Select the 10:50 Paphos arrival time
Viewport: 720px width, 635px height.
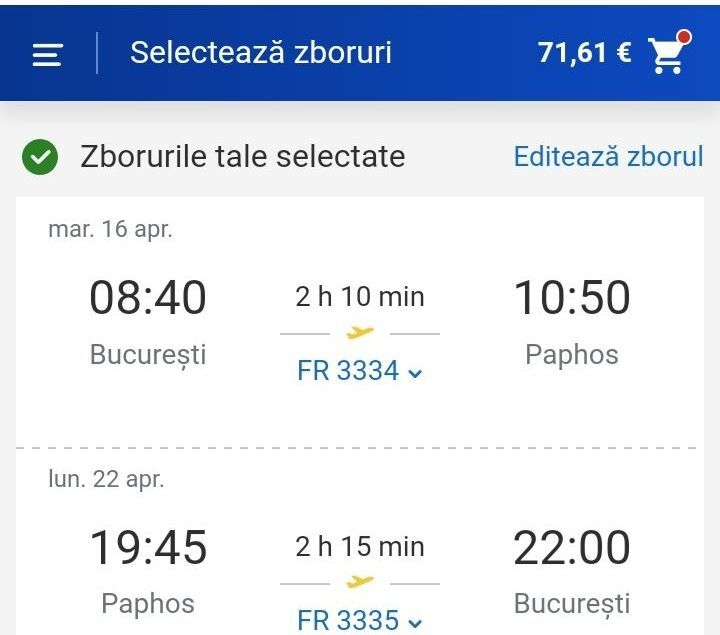pos(572,298)
